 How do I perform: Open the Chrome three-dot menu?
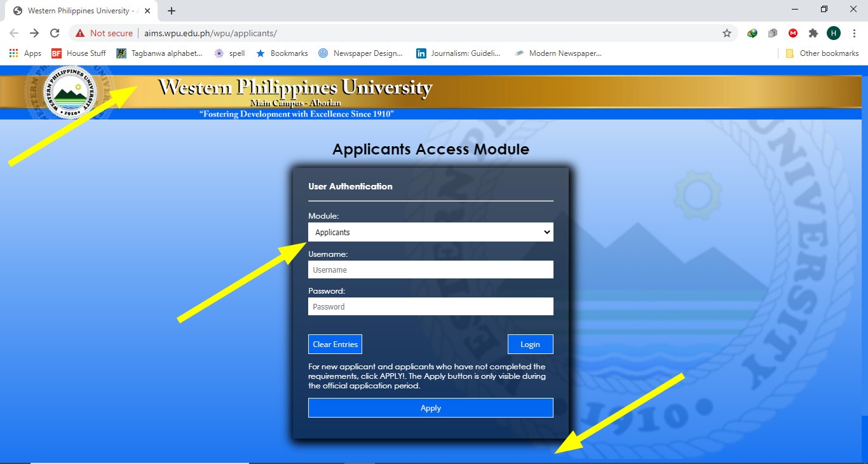(854, 33)
